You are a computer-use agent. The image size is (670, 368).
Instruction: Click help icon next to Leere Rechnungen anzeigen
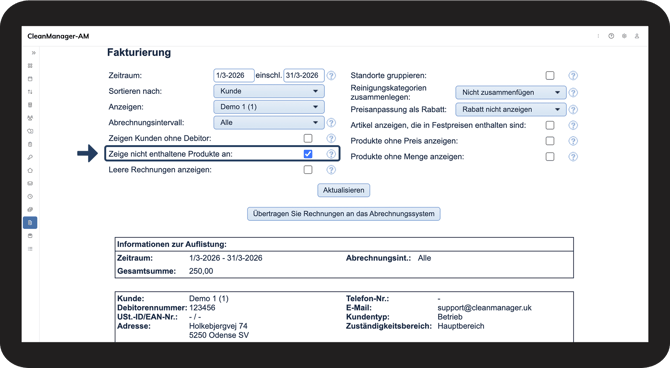tap(331, 170)
